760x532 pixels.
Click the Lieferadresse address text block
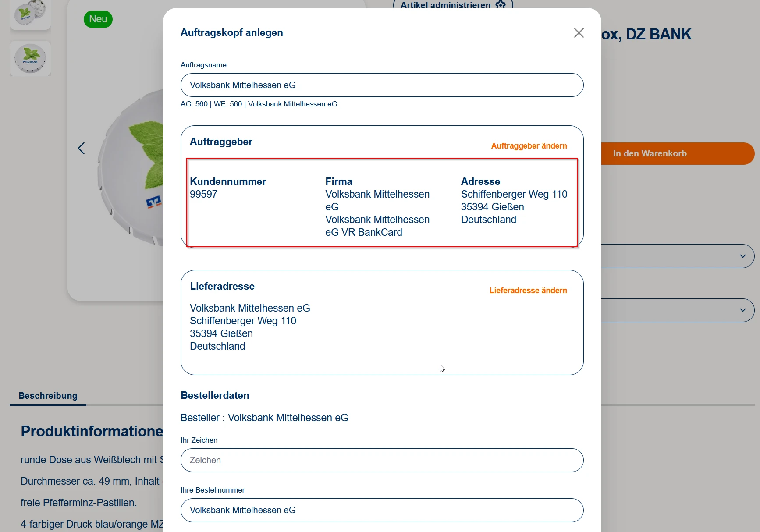250,327
